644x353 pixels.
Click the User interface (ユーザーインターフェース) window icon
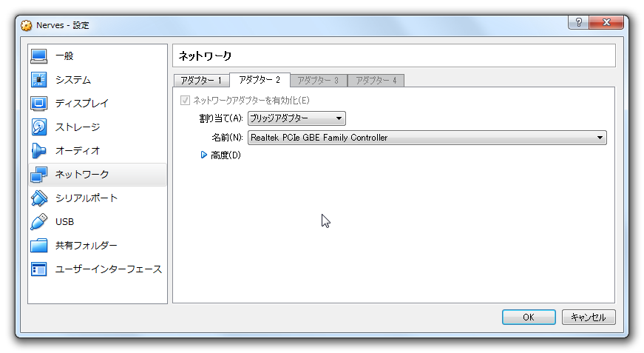coord(39,269)
